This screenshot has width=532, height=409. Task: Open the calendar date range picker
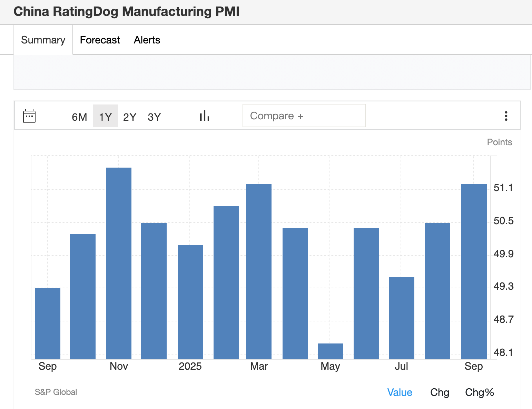(29, 116)
